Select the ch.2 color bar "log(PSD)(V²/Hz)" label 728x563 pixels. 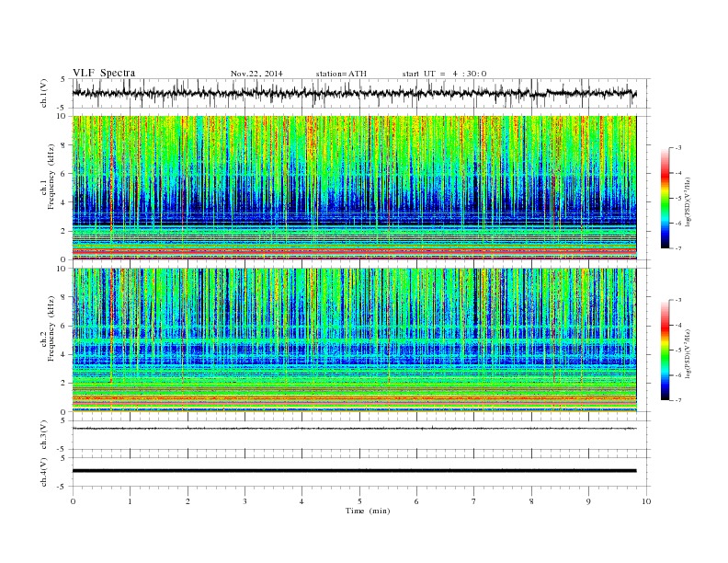[x=689, y=353]
